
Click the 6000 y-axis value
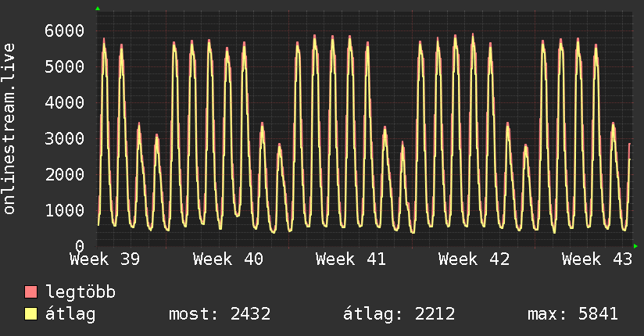65,30
